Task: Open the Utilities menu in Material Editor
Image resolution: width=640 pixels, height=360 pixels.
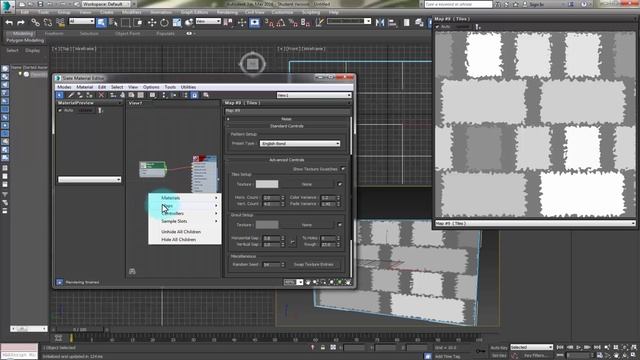Action: tap(188, 87)
